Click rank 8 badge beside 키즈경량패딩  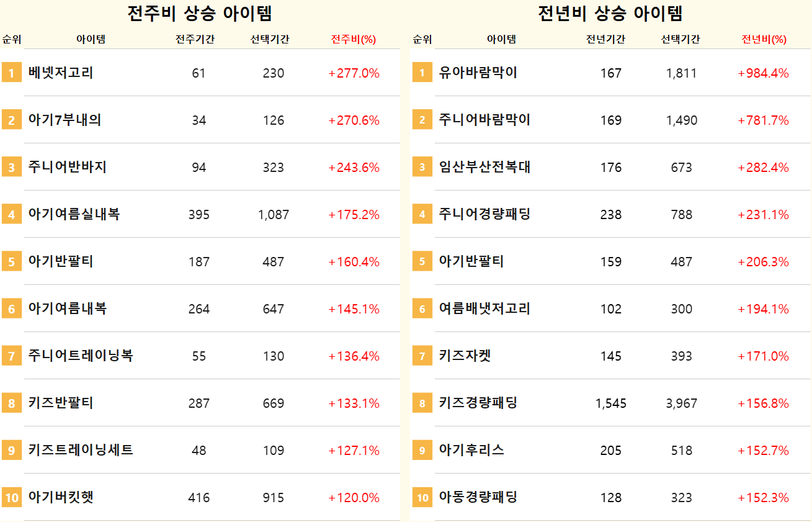coord(422,403)
